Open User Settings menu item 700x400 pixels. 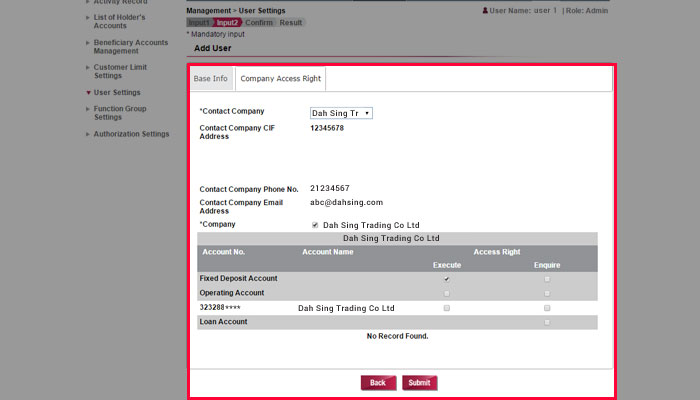point(117,92)
